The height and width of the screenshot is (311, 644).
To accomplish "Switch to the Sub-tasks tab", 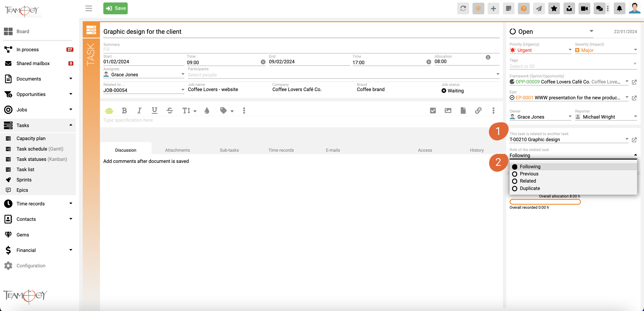I will click(x=229, y=150).
